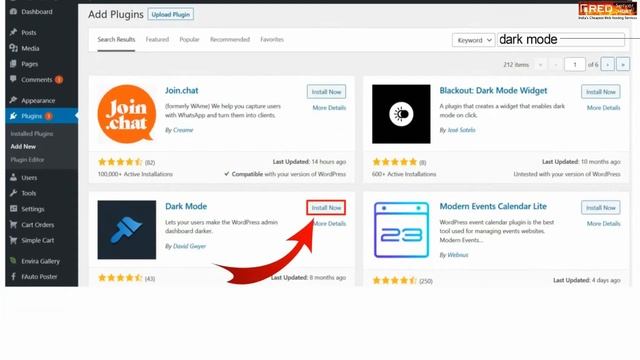Viewport: 640px width, 360px height.
Task: View More Details for Modern Events Calendar
Action: point(603,223)
